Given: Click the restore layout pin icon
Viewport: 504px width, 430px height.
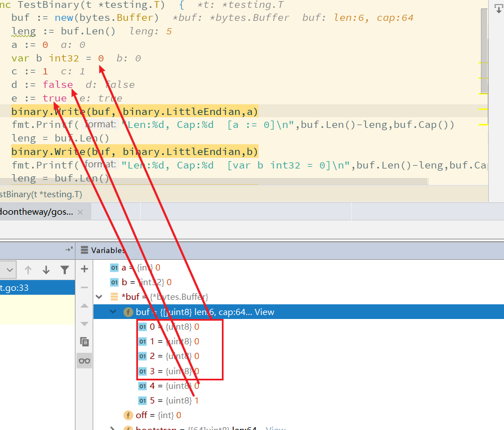Looking at the screenshot, I should pyautogui.click(x=69, y=249).
